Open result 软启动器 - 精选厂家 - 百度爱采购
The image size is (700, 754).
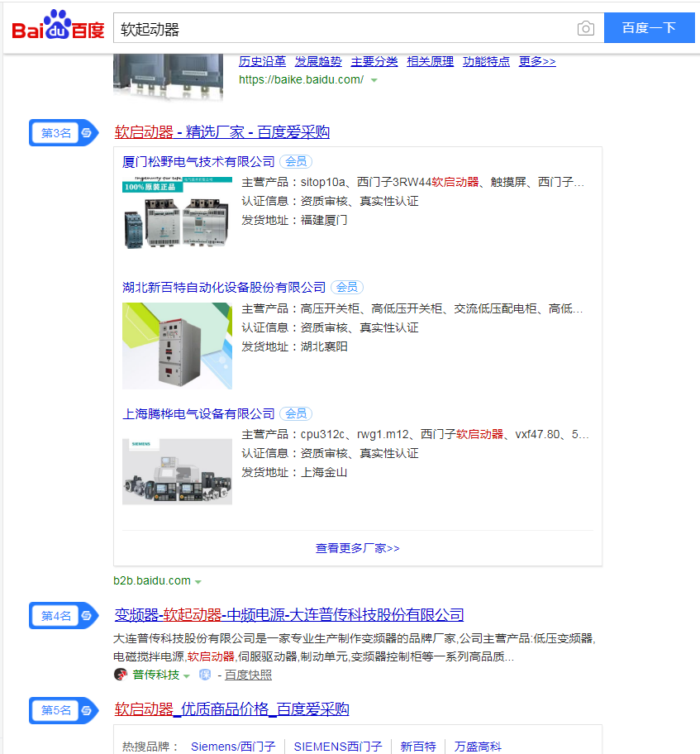[x=222, y=131]
